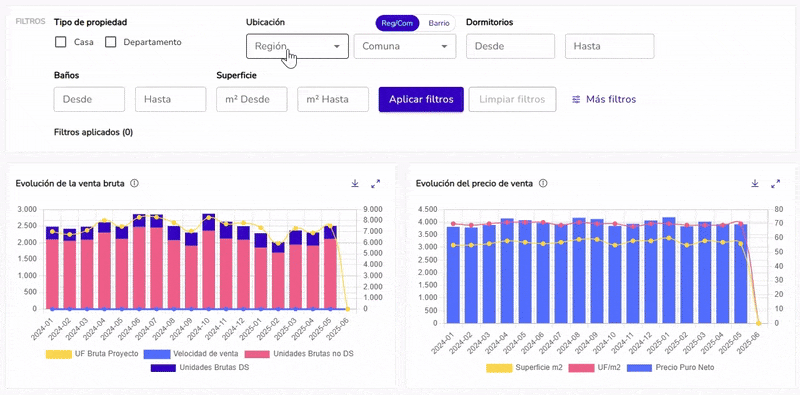Click the Aplicar filtros button

pos(421,100)
